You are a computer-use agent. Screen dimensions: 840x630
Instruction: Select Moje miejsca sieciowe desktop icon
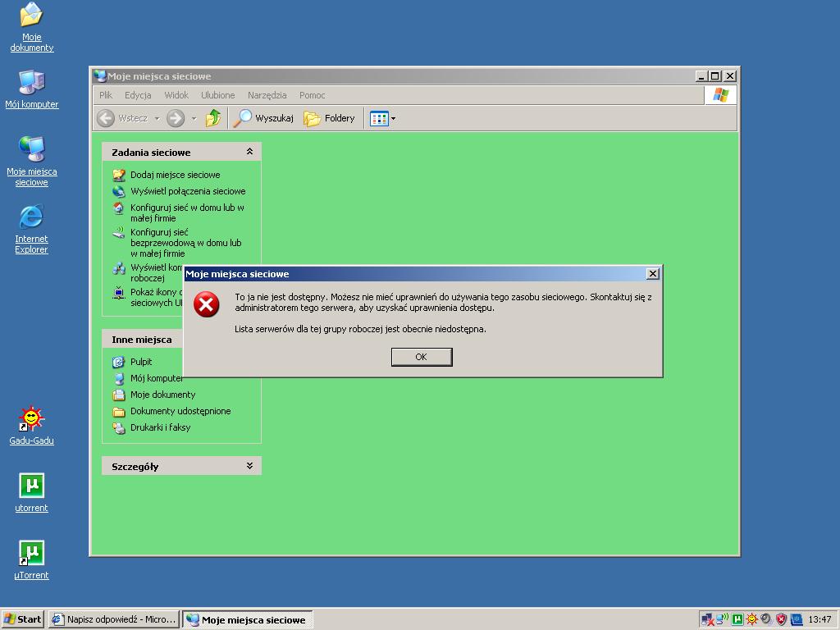(32, 162)
